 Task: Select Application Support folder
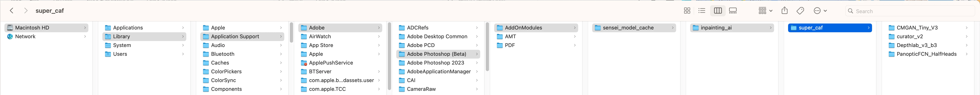pyautogui.click(x=242, y=36)
